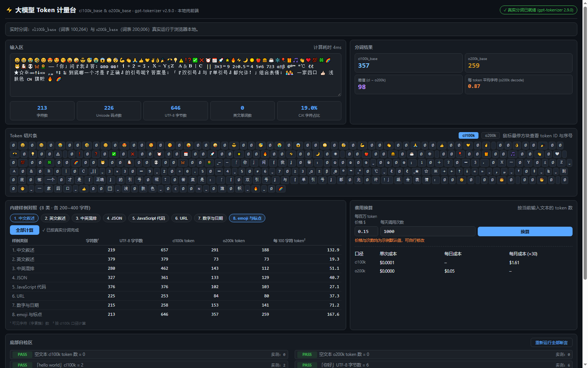Load sample 4. JSON

tap(114, 218)
